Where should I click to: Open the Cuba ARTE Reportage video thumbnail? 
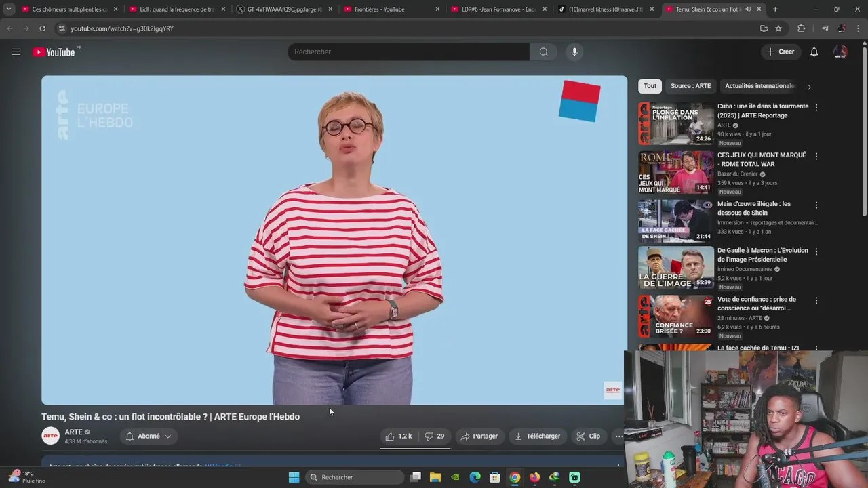pos(676,123)
